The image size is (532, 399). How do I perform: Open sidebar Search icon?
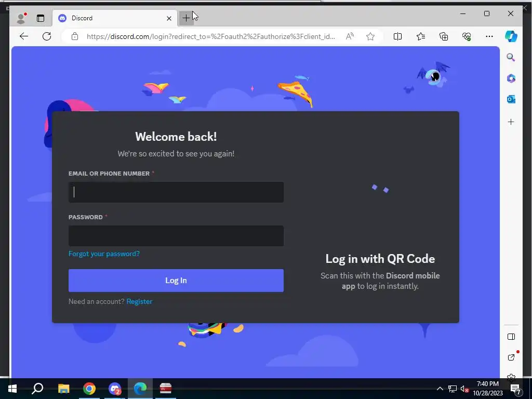coord(511,57)
